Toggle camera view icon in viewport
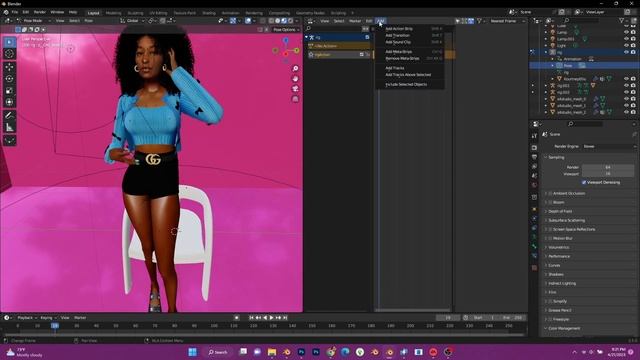Image resolution: width=640 pixels, height=360 pixels. 295,89
